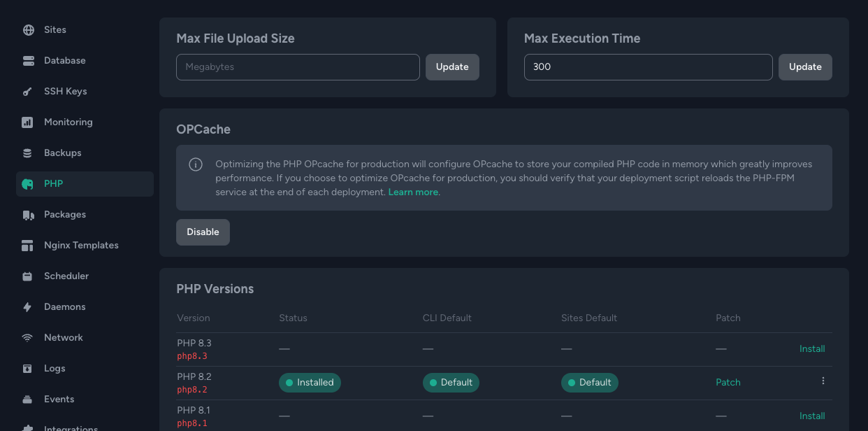Click the Events icon in sidebar
The image size is (868, 431).
[x=28, y=400]
